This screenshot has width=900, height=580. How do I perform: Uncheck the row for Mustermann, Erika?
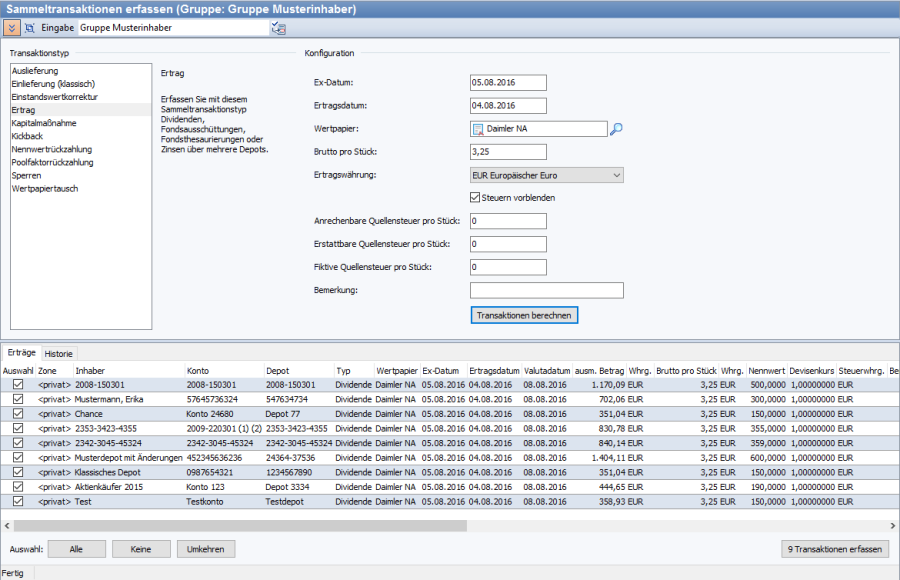point(17,398)
